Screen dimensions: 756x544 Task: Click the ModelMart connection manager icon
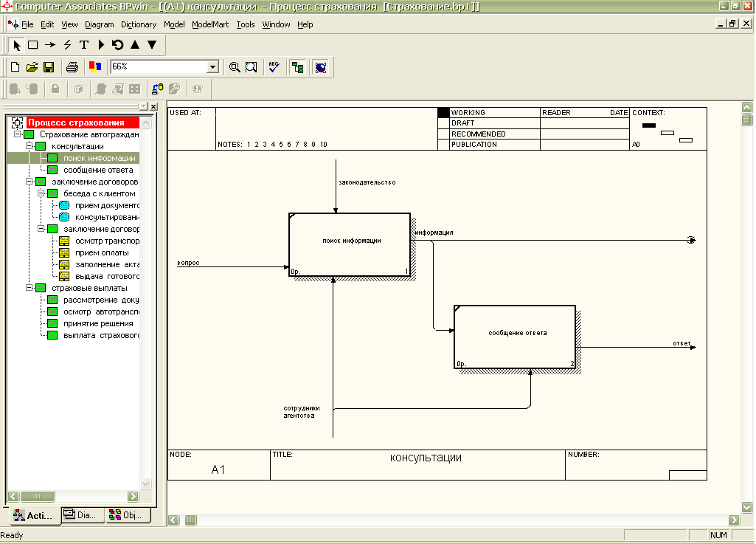coord(158,89)
